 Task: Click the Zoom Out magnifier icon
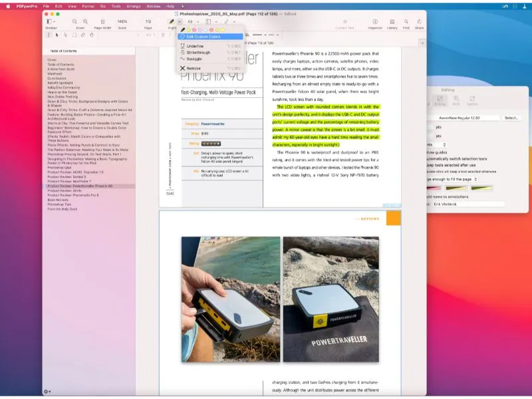pyautogui.click(x=74, y=21)
